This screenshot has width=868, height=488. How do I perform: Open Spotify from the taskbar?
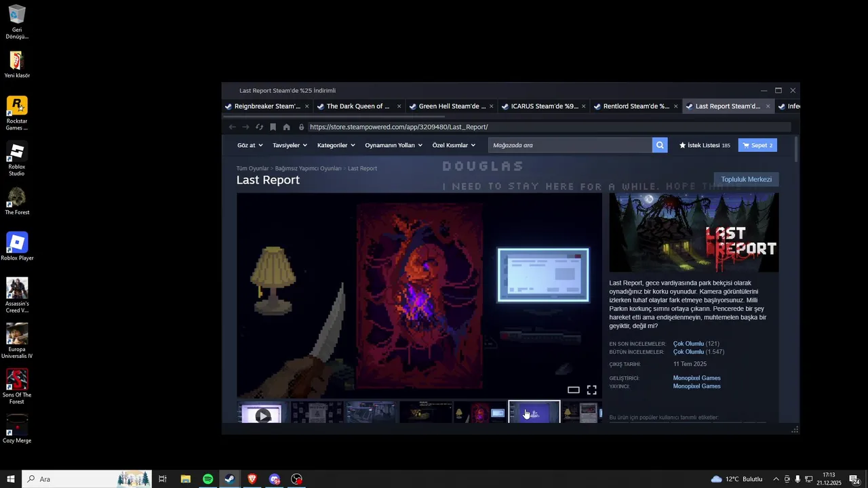(x=208, y=479)
